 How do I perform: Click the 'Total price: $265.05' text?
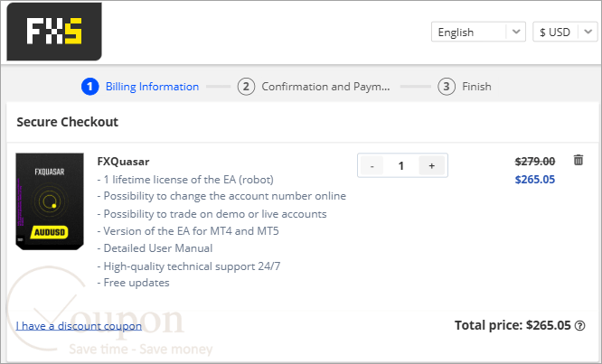pos(513,326)
